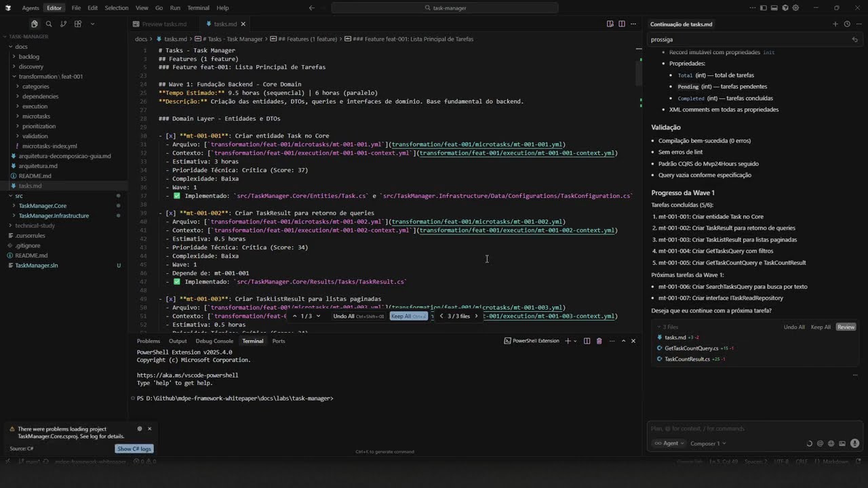Open the terminal launch profile dropdown

pos(576,341)
